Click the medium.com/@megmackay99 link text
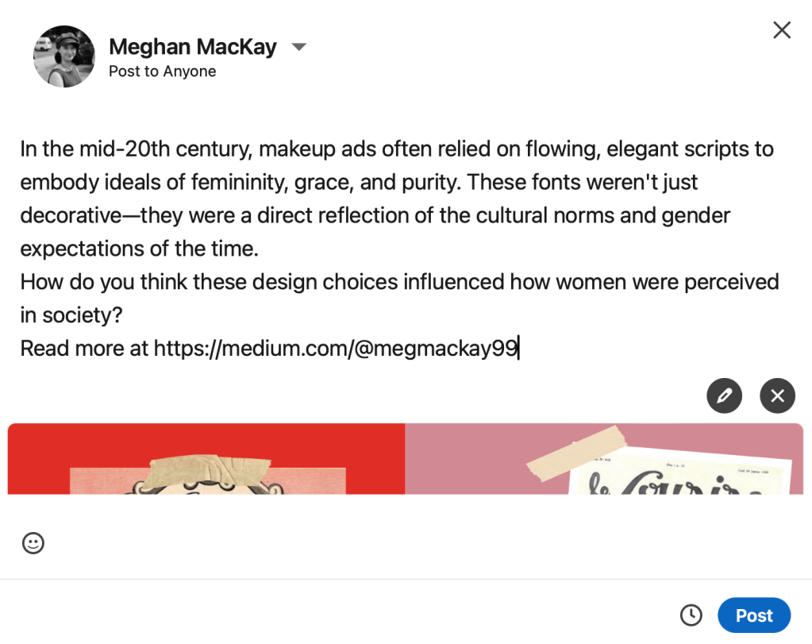Image resolution: width=812 pixels, height=644 pixels. point(336,348)
